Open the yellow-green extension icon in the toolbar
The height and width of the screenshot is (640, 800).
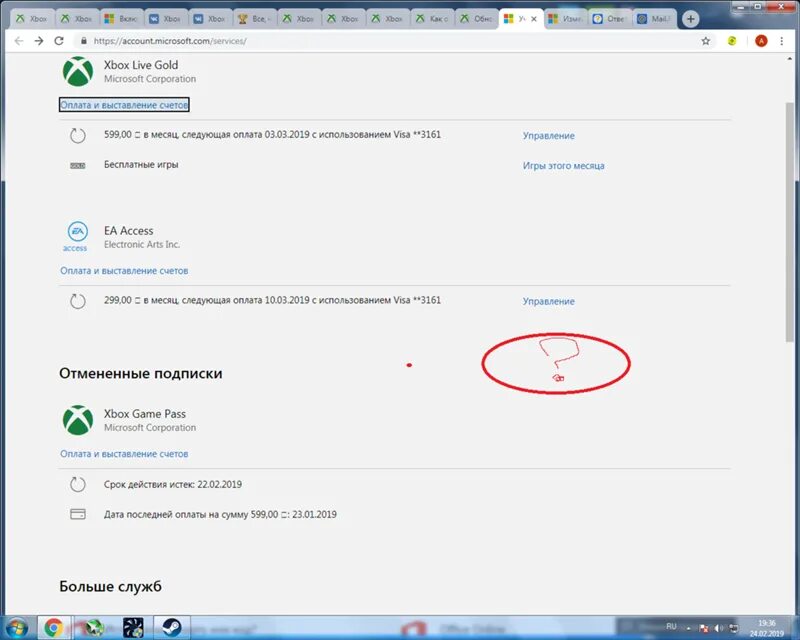pos(732,41)
